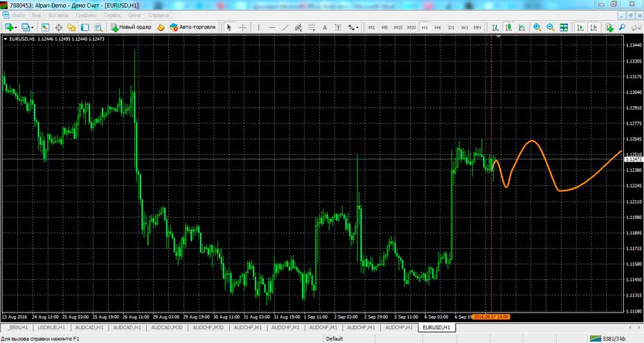644x343 pixels.
Task: Click the Tile Windows icon
Action: [x=564, y=28]
